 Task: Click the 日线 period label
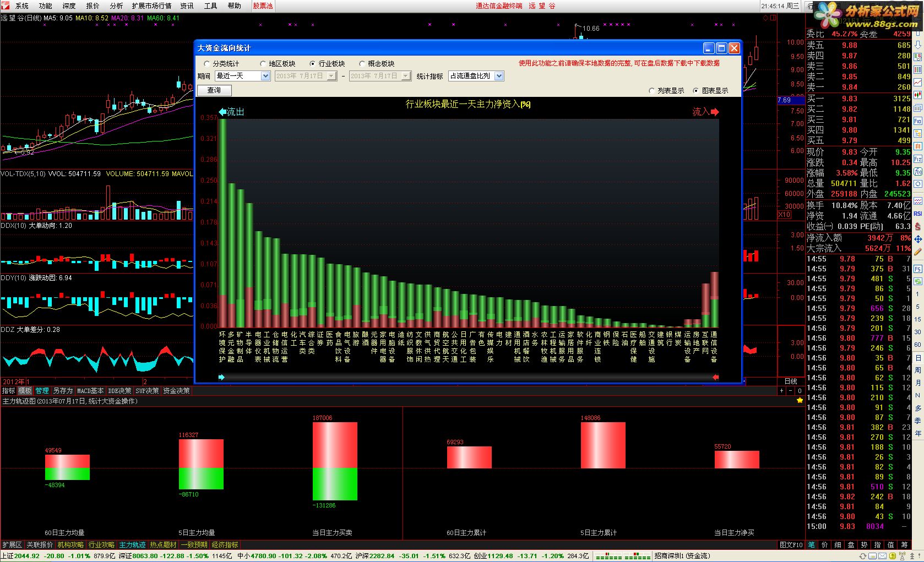coord(791,381)
